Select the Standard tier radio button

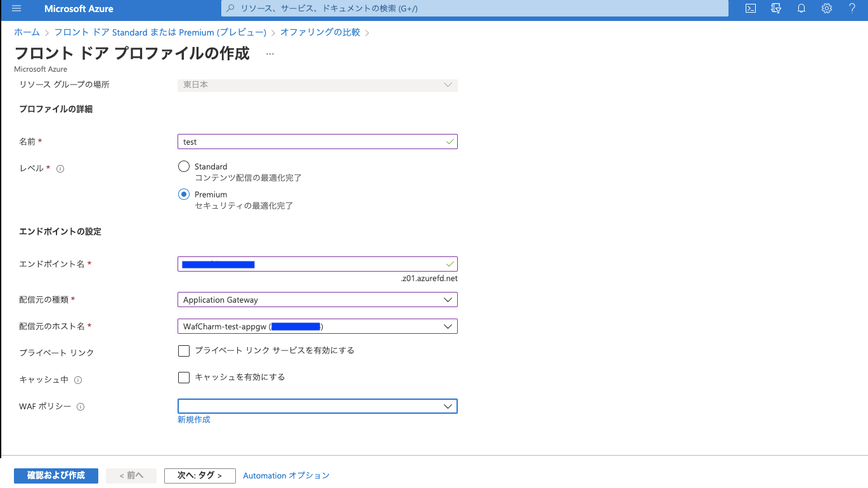tap(184, 166)
